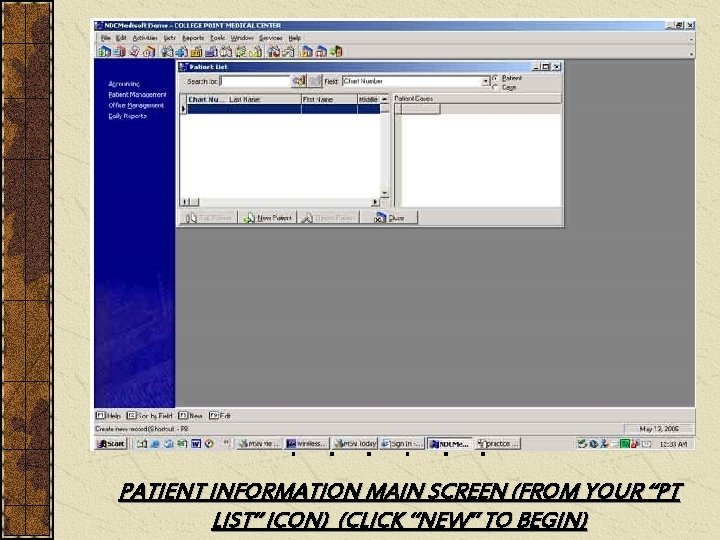The image size is (720, 540).
Task: Open the File menu
Action: [x=106, y=38]
